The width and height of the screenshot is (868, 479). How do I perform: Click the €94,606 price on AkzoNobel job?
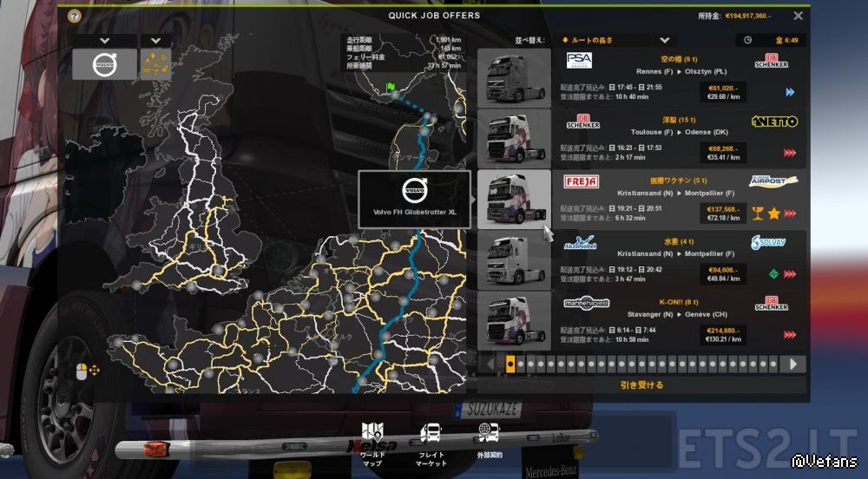pos(723,270)
